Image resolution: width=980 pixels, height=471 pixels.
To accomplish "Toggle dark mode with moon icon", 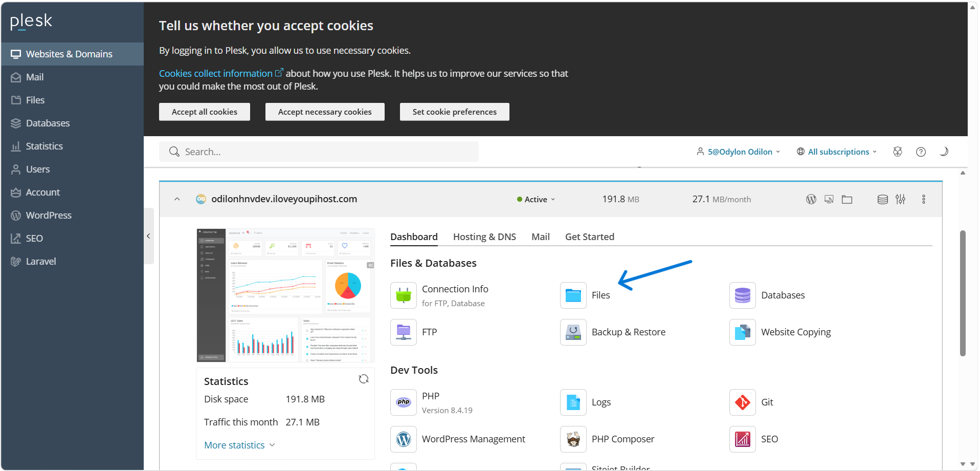I will click(944, 152).
